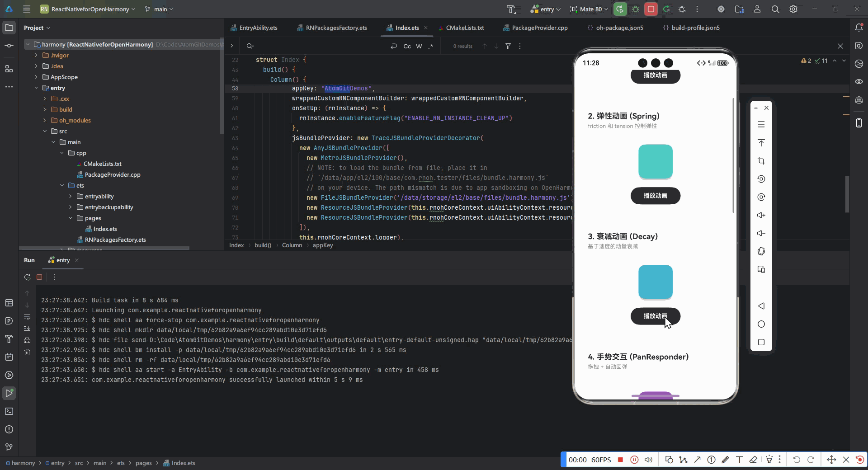868x470 pixels.
Task: Open the Commit tool window
Action: pyautogui.click(x=9, y=46)
